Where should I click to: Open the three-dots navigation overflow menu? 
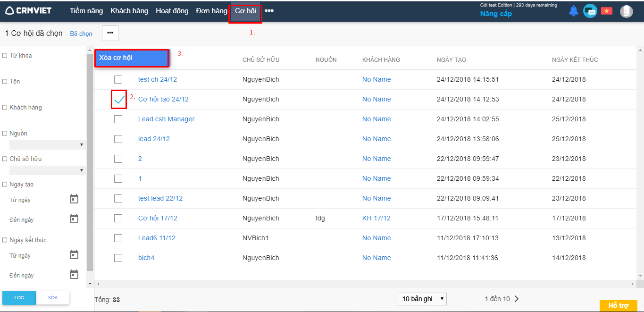pyautogui.click(x=269, y=11)
